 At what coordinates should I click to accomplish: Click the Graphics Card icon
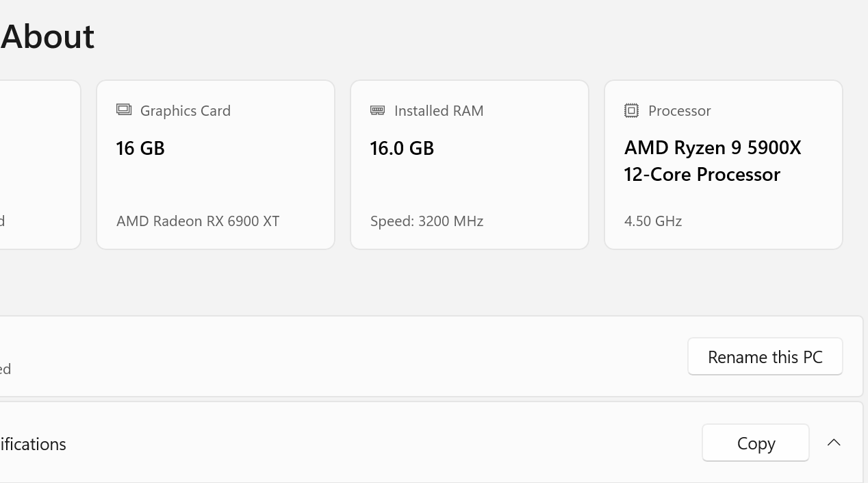click(x=124, y=110)
